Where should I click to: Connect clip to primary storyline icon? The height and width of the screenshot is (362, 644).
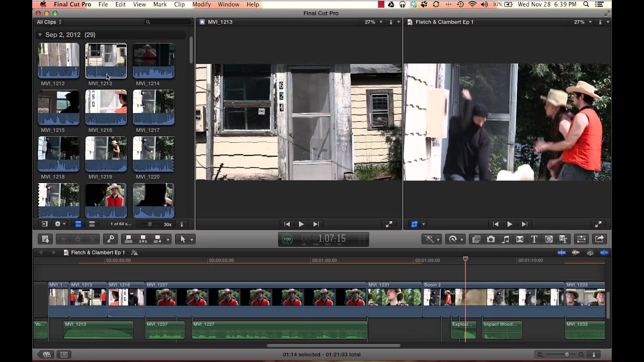pos(129,239)
